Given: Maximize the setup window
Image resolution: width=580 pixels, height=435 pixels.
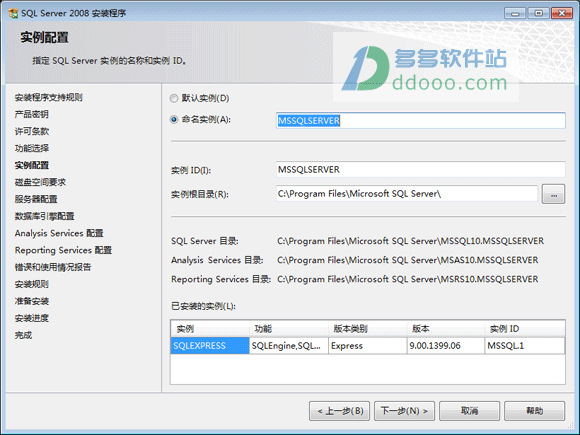Looking at the screenshot, I should tap(539, 13).
